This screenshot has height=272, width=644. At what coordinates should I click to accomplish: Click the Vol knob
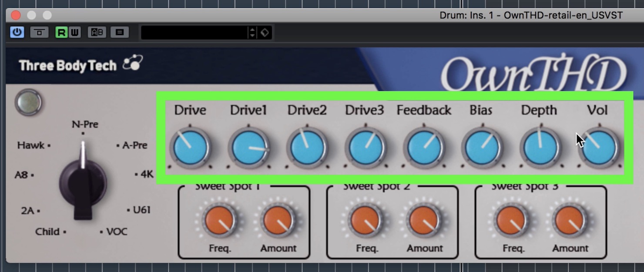pos(599,148)
